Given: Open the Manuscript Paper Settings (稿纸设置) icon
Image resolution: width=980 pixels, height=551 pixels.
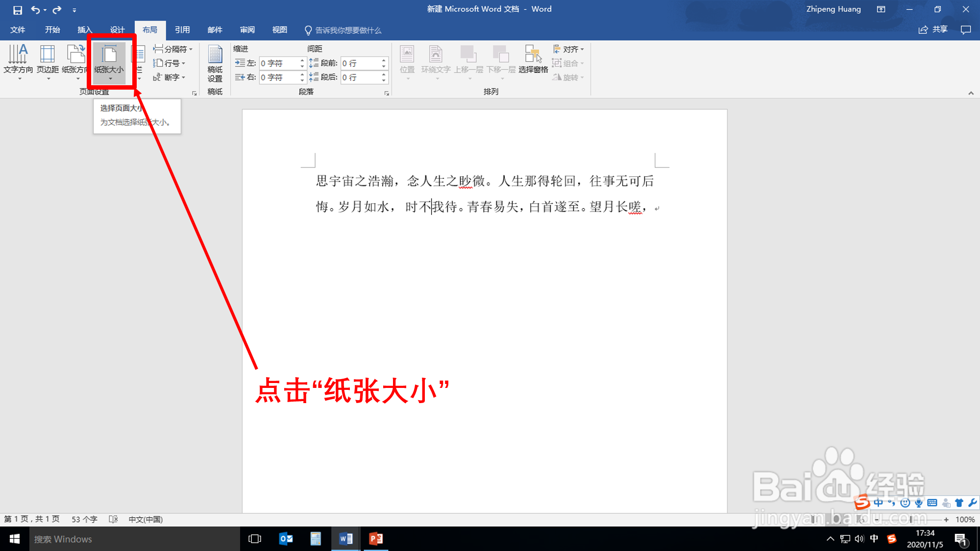Looking at the screenshot, I should point(215,63).
